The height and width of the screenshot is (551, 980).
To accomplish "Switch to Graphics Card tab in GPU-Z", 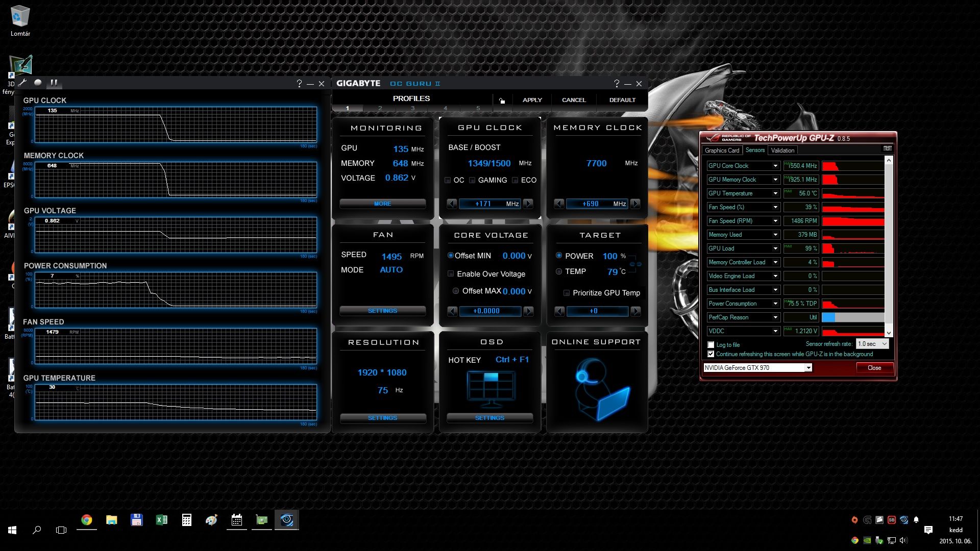I will (x=722, y=151).
